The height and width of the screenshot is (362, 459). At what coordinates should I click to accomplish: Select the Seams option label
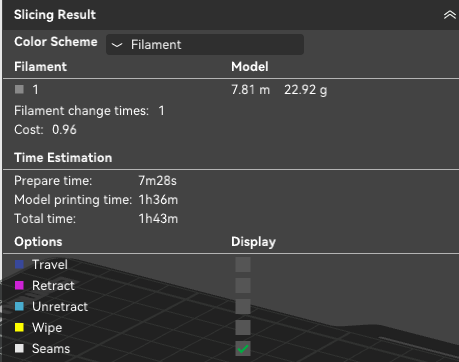51,349
